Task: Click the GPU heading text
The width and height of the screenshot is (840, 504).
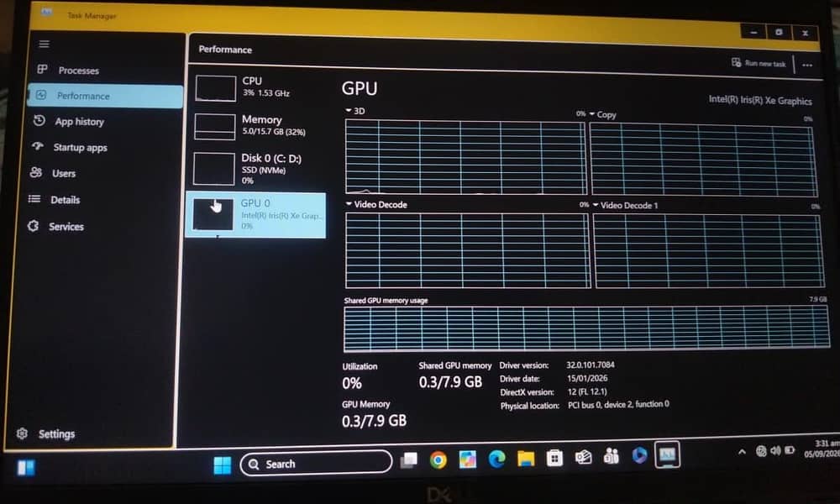Action: click(x=360, y=88)
